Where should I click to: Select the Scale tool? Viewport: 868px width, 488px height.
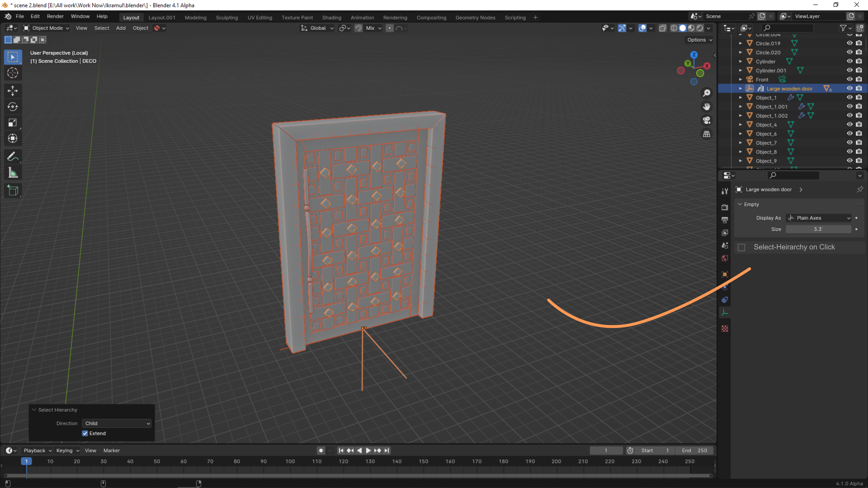(12, 123)
